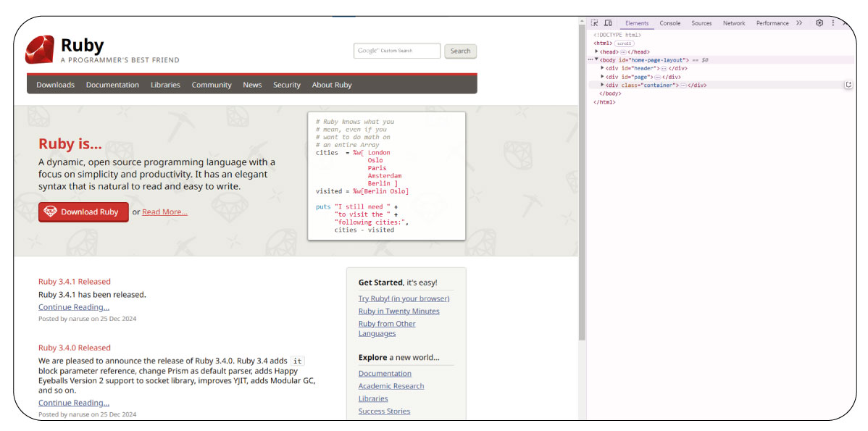This screenshot has width=868, height=431.
Task: Click the Search button
Action: point(460,51)
